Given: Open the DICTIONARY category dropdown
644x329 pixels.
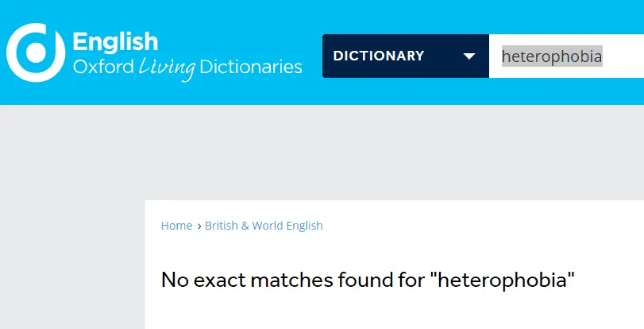Looking at the screenshot, I should tap(405, 56).
